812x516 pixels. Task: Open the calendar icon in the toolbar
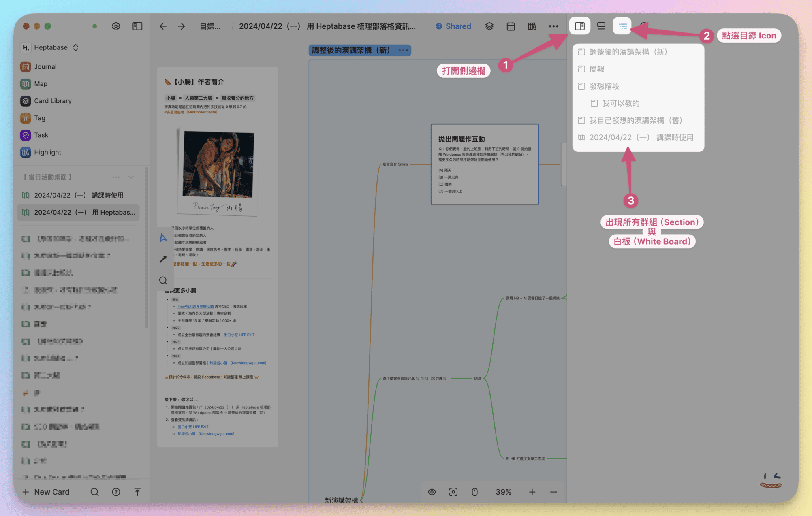click(511, 26)
